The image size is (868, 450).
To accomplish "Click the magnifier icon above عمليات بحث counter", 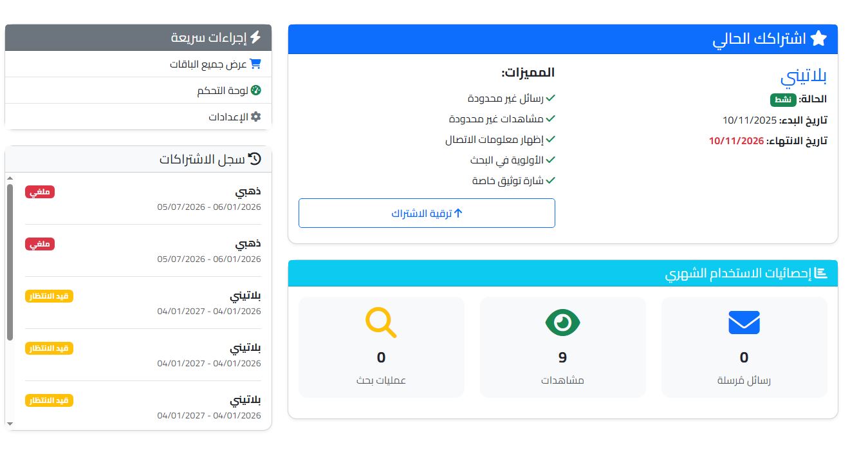I will (x=381, y=323).
